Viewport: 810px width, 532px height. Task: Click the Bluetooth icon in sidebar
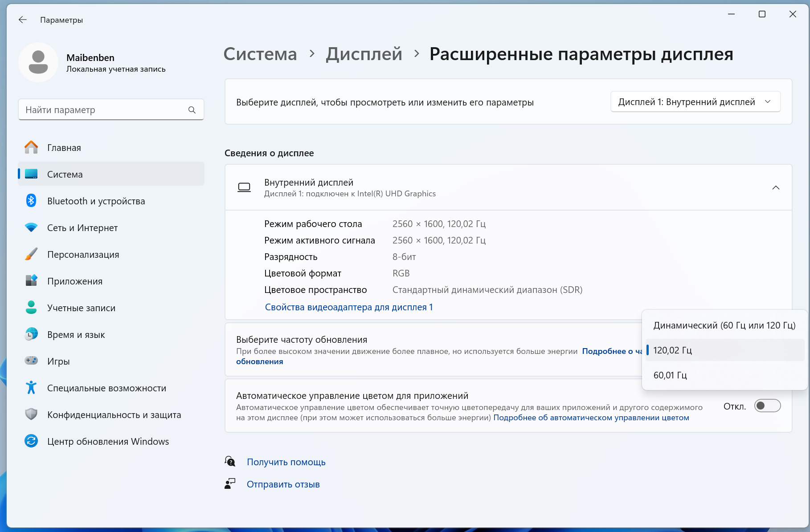click(x=31, y=201)
